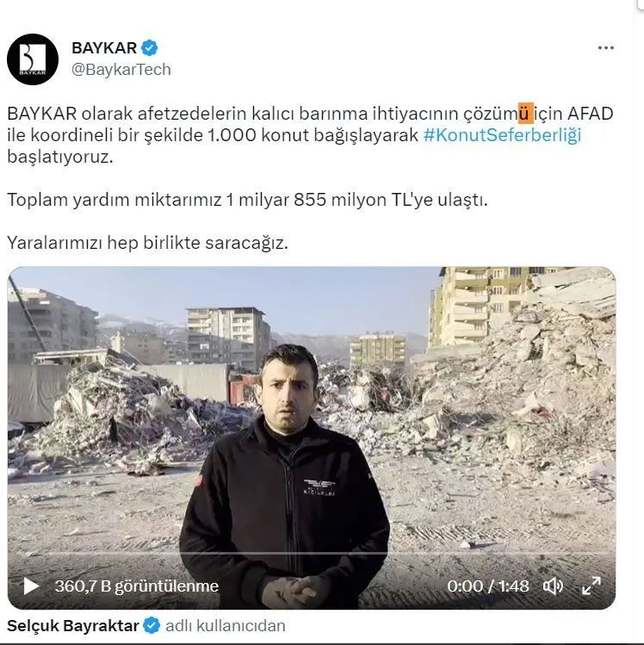Image resolution: width=644 pixels, height=645 pixels.
Task: Click the 'Yaralarımızı hep birlikte saracağız' line
Action: [x=147, y=243]
